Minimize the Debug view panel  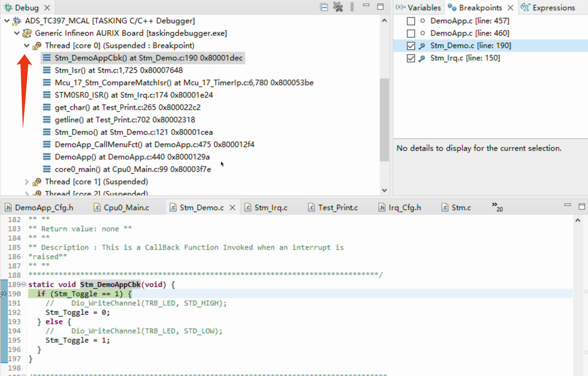point(366,5)
